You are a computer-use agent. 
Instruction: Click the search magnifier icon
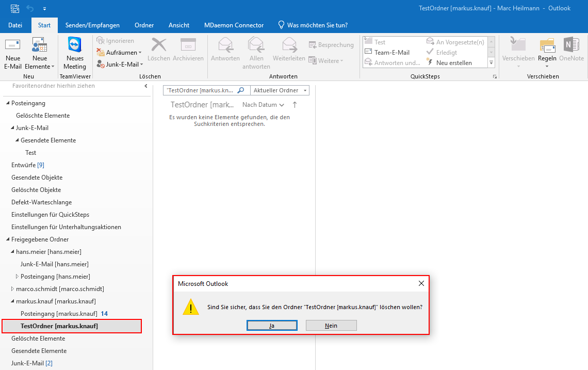(x=240, y=90)
